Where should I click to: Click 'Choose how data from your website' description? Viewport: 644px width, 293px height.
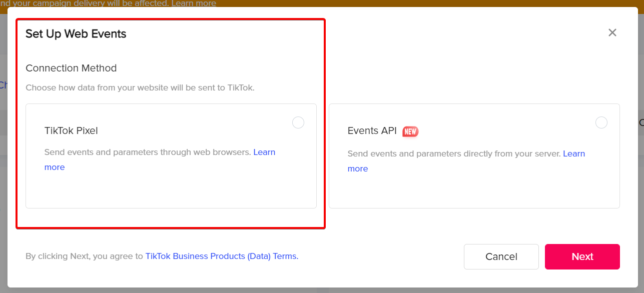tap(140, 87)
